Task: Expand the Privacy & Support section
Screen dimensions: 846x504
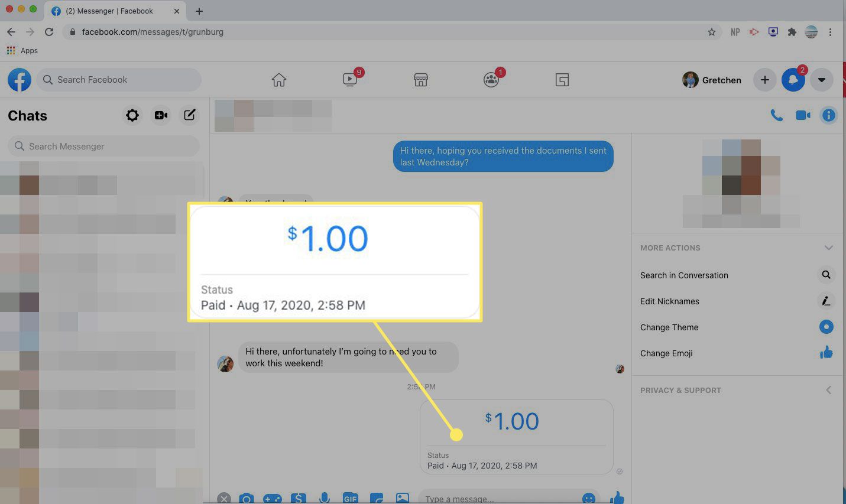Action: click(828, 390)
